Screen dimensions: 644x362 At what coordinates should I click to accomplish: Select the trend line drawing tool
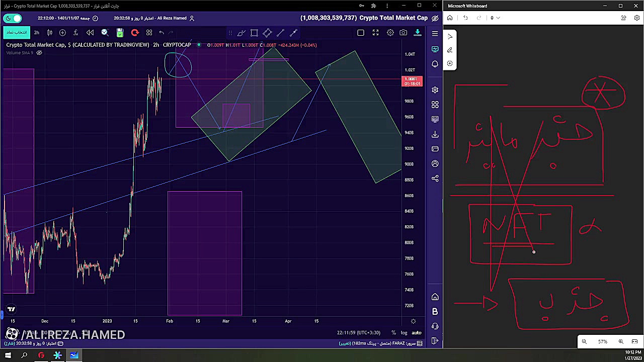coord(280,33)
